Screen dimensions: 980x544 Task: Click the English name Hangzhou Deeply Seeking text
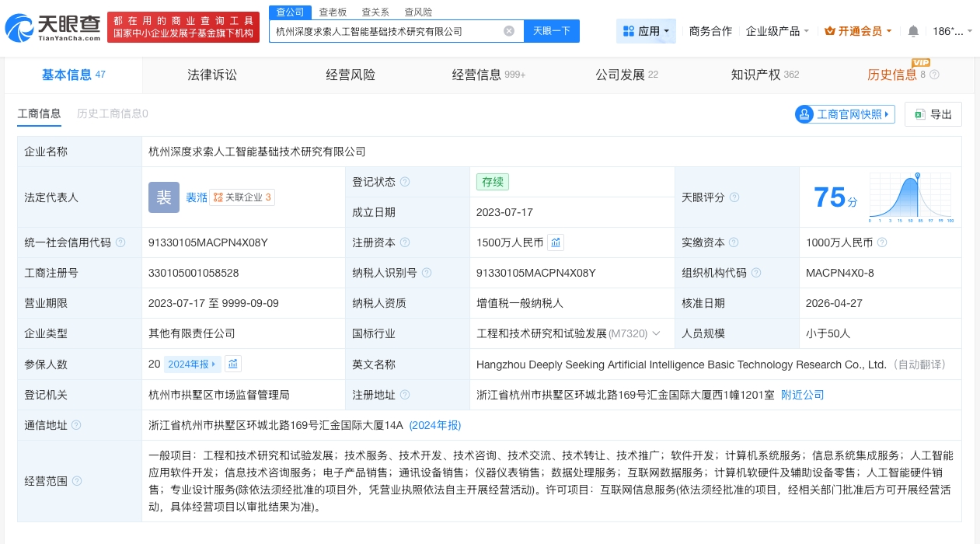682,364
